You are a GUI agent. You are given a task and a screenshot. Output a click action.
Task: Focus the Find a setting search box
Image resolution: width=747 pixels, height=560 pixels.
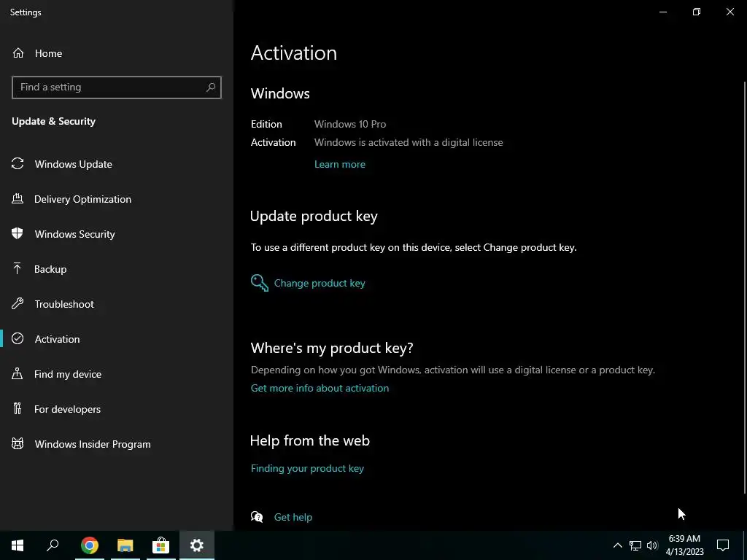(117, 87)
